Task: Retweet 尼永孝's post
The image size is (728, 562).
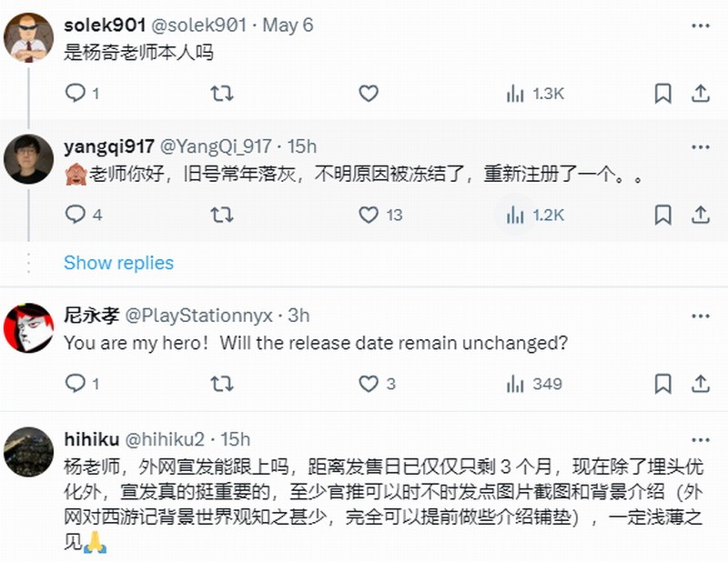Action: 221,384
